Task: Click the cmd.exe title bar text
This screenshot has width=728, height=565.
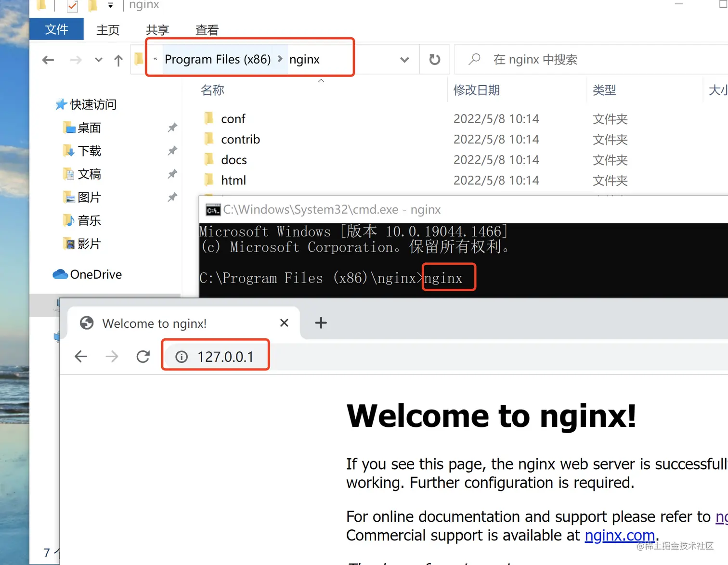Action: pyautogui.click(x=332, y=210)
